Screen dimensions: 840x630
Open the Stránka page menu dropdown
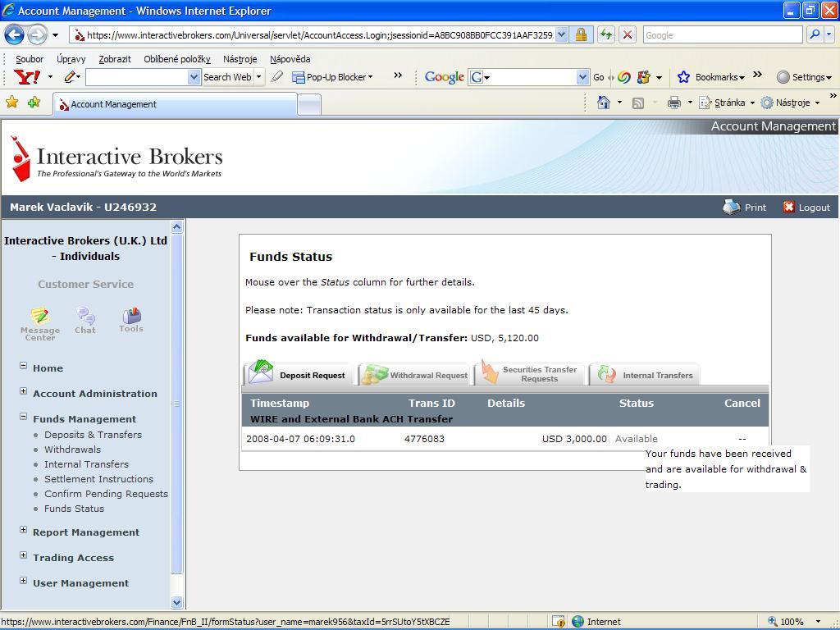[752, 103]
